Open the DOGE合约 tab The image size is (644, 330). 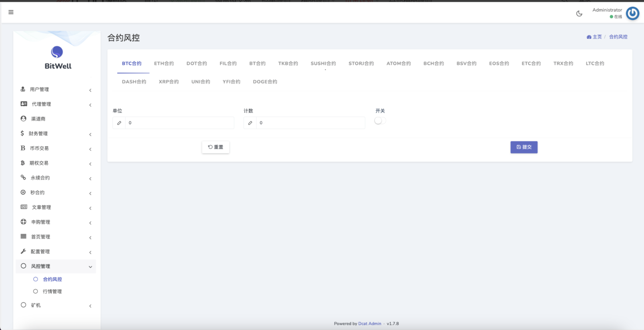pyautogui.click(x=265, y=82)
